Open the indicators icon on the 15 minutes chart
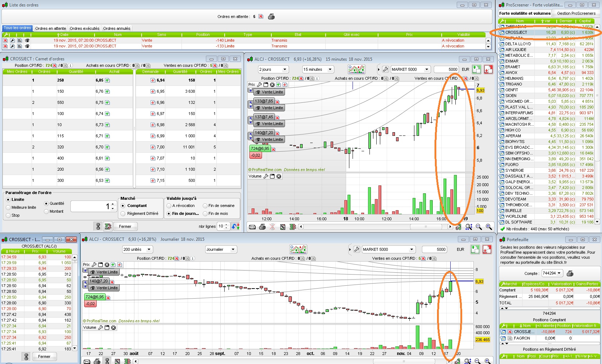 coord(356,69)
